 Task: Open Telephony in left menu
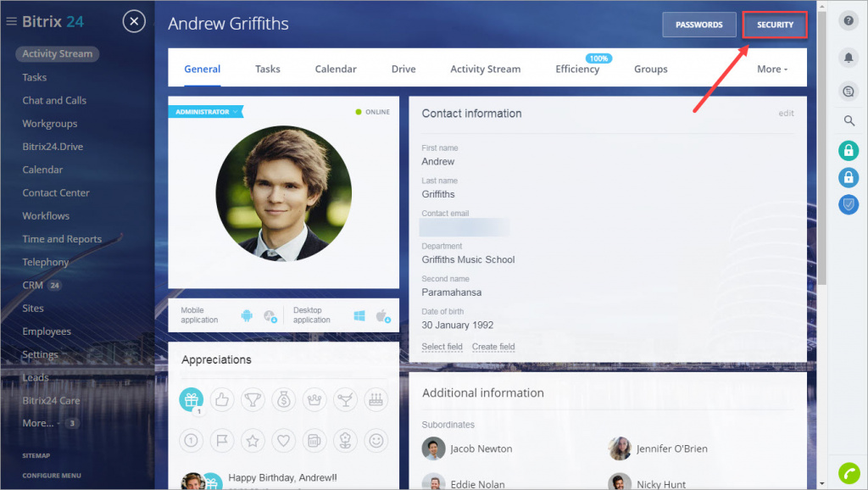tap(46, 262)
